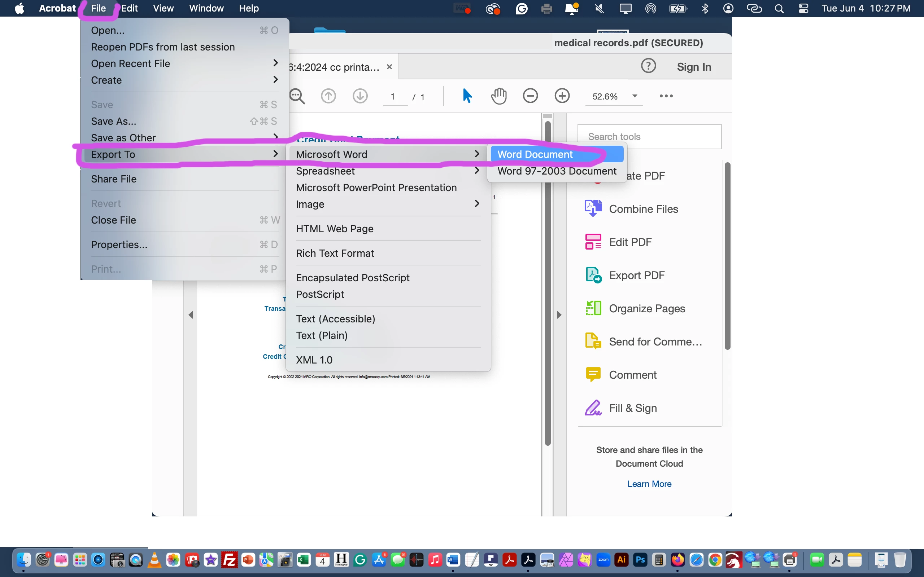924x577 pixels.
Task: Click the zoom out minus icon
Action: pyautogui.click(x=530, y=96)
